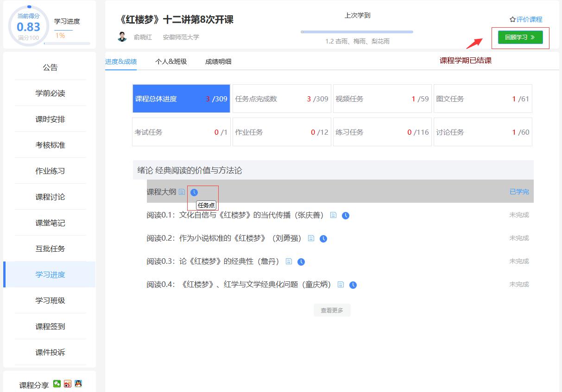This screenshot has width=562, height=392.
Task: Open 公告 in the sidebar
Action: tap(50, 67)
